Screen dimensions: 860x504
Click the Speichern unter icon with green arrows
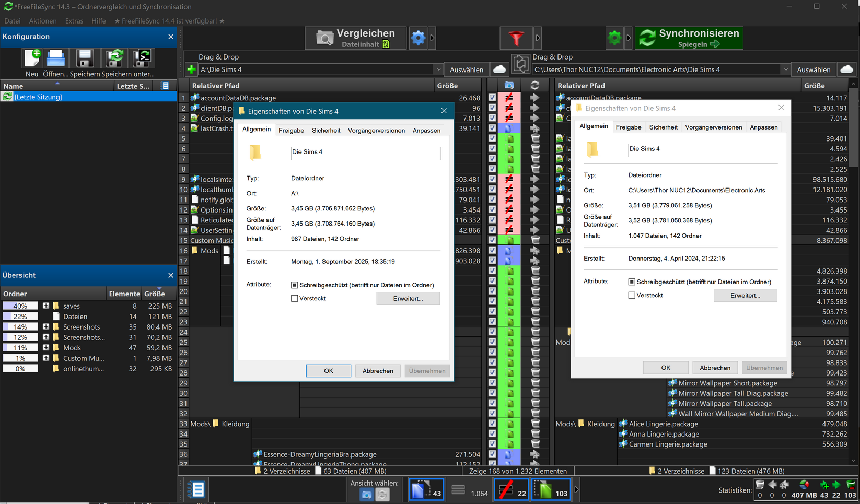(114, 58)
